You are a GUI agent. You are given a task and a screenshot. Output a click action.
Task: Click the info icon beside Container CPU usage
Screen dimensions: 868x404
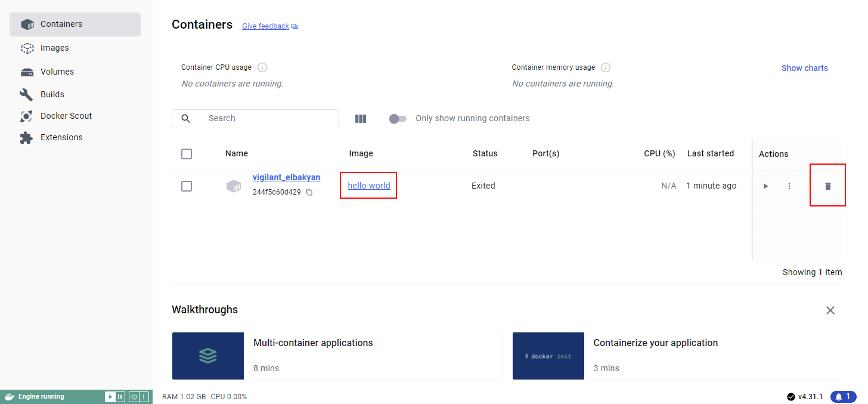coord(262,67)
